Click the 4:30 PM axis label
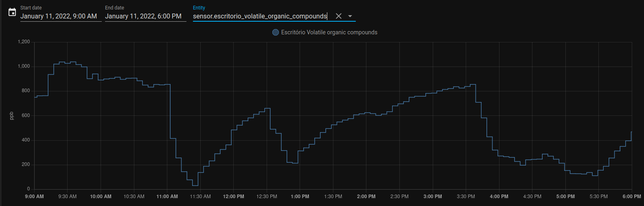The width and height of the screenshot is (644, 206). pos(532,196)
